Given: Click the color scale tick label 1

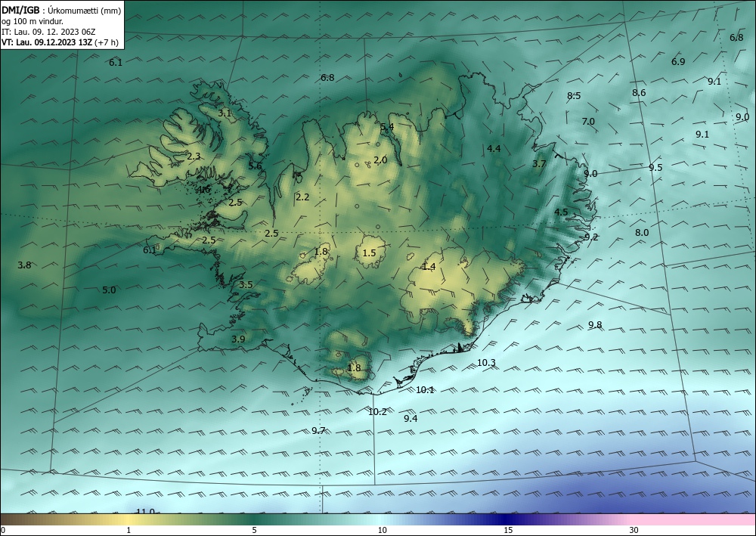Looking at the screenshot, I should click(129, 531).
